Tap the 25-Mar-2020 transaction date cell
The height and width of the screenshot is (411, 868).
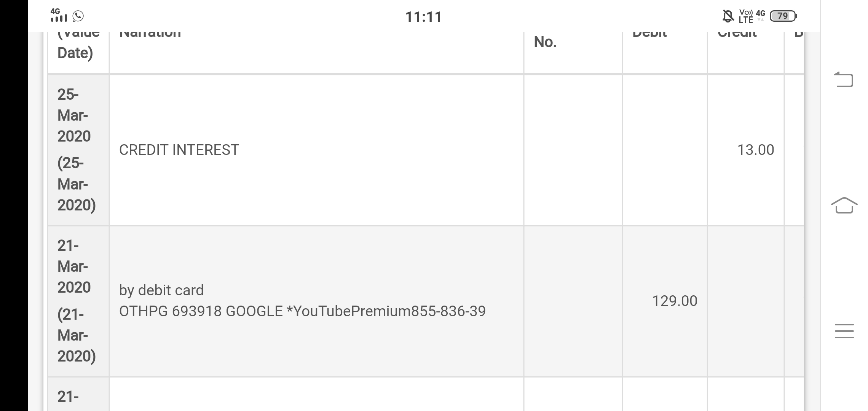(77, 150)
